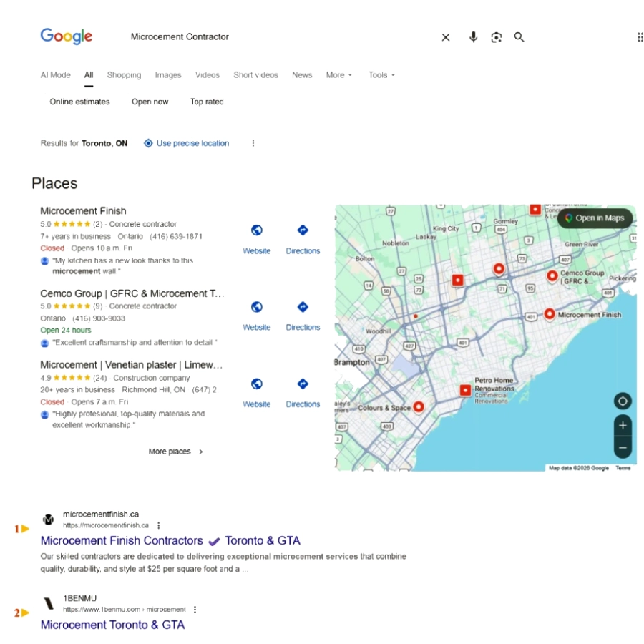Screen dimensions: 644x644
Task: Switch to the Short videos tab
Action: click(255, 75)
